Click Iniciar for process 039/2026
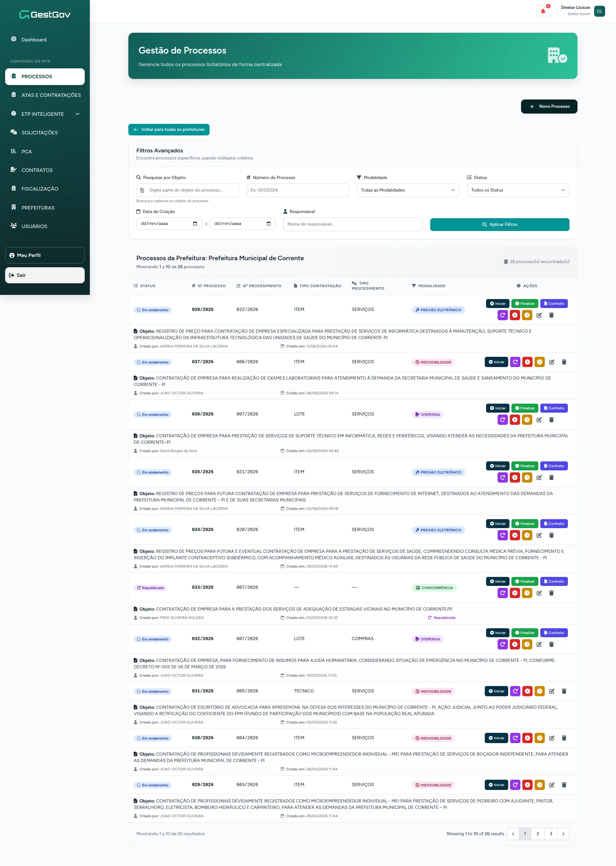Image resolution: width=616 pixels, height=866 pixels. click(497, 303)
